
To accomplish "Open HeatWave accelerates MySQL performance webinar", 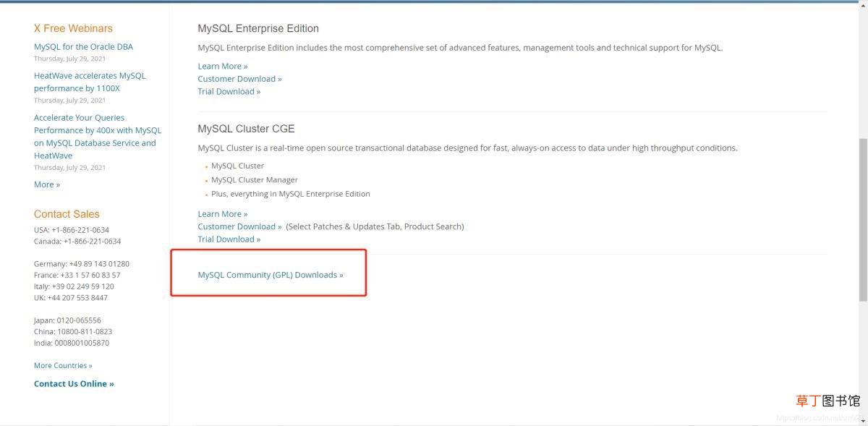I will pos(90,82).
